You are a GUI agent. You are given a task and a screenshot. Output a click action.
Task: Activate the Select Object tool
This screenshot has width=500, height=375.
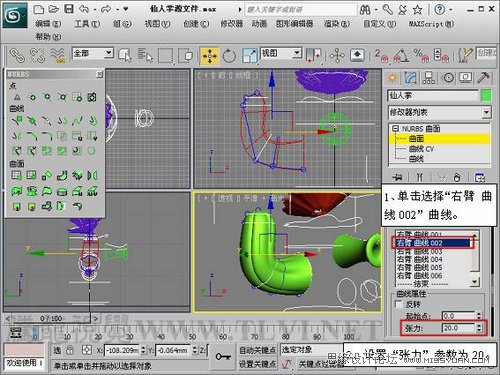tap(125, 55)
